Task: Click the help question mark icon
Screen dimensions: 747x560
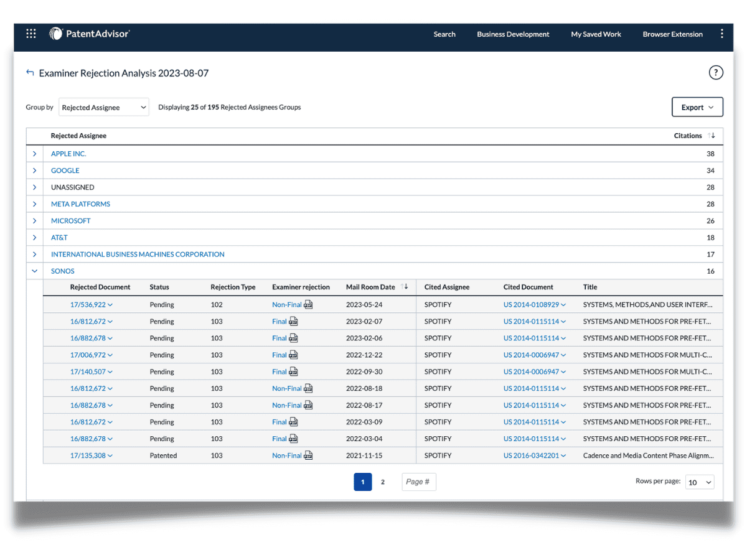Action: click(716, 73)
